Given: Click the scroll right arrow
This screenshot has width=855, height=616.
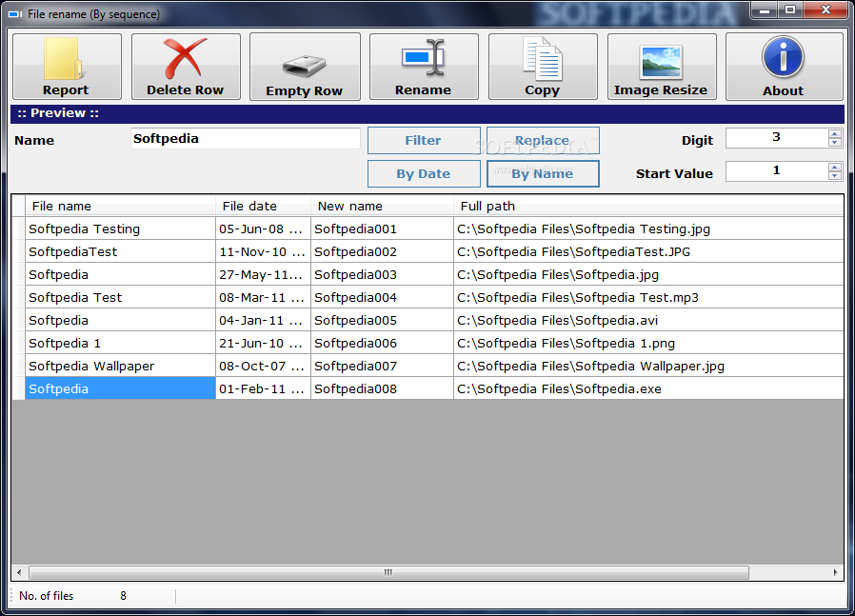Looking at the screenshot, I should pyautogui.click(x=835, y=572).
